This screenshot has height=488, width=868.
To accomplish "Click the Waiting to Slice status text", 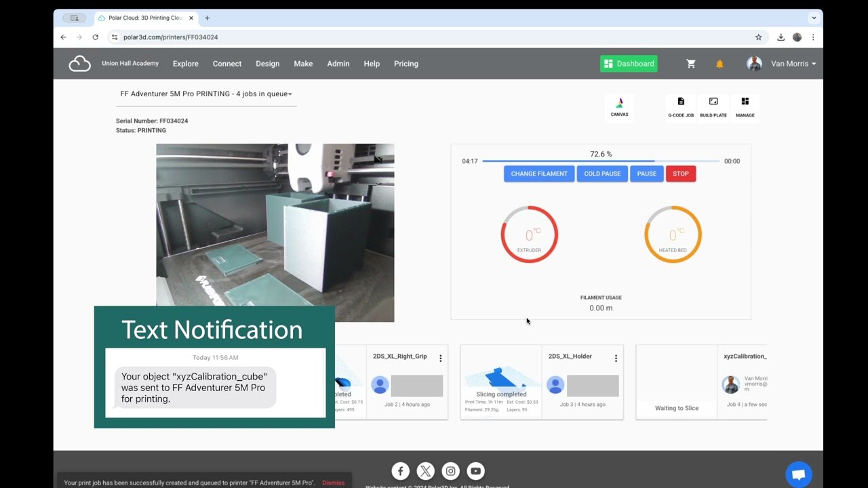I will pos(677,408).
